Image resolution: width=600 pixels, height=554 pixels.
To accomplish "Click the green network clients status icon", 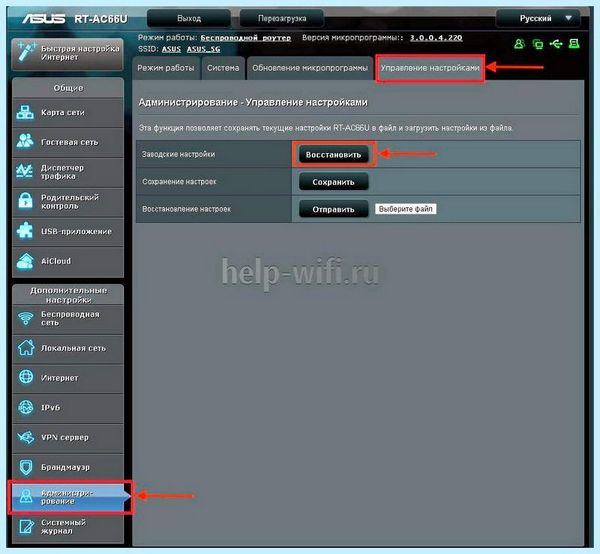I will click(x=538, y=44).
